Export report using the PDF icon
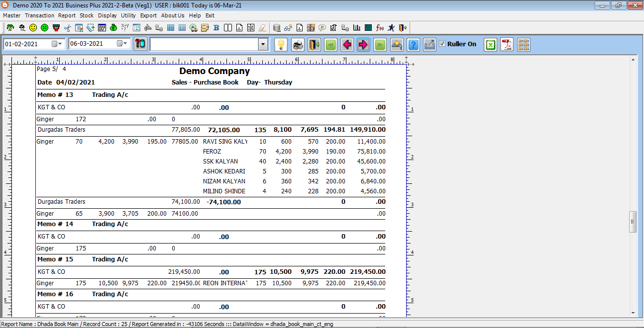The height and width of the screenshot is (328, 644). coord(507,45)
